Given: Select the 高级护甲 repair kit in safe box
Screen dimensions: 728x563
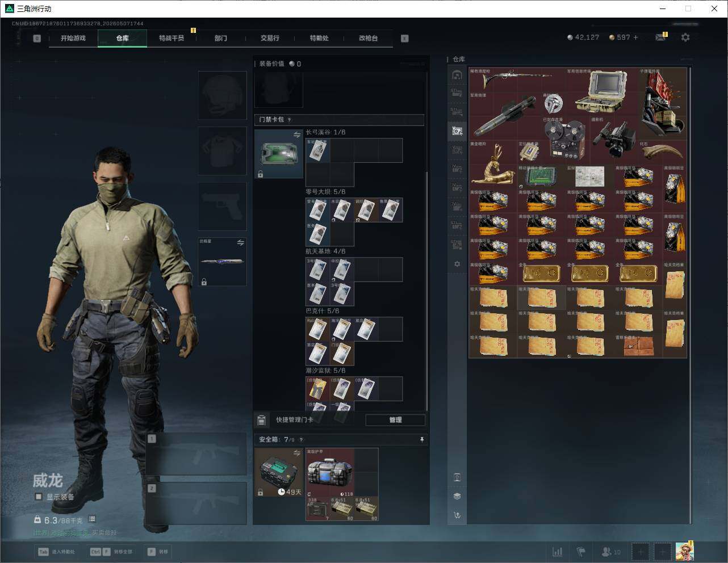Looking at the screenshot, I should (330, 472).
